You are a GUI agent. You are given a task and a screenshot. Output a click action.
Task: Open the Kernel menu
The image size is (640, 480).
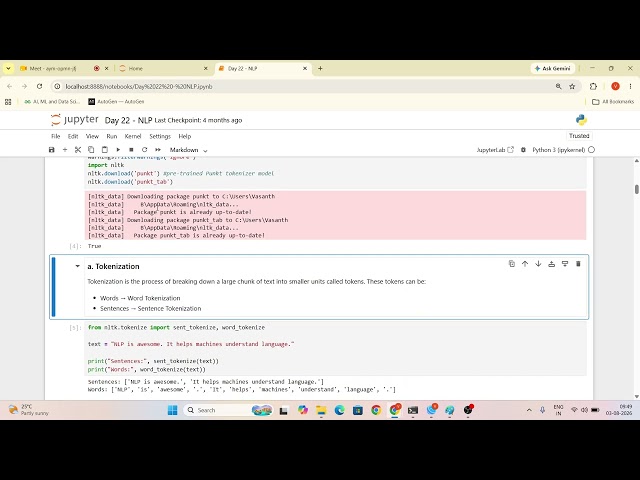pyautogui.click(x=133, y=136)
